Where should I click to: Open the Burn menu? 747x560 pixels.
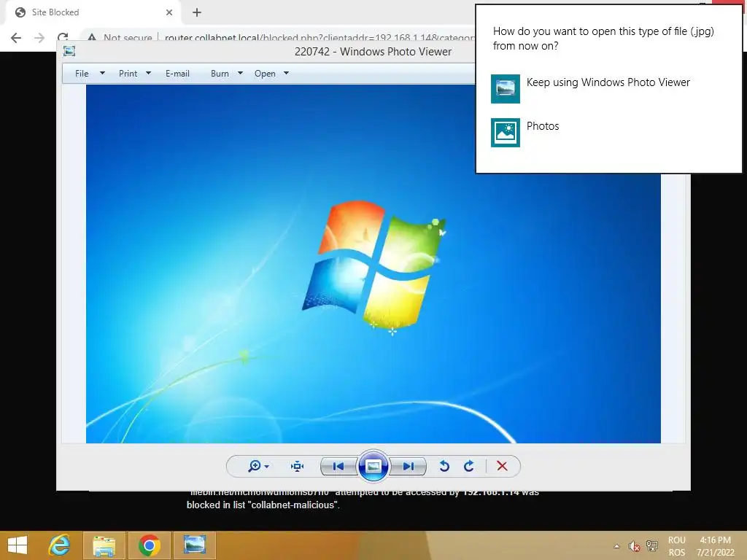[220, 74]
